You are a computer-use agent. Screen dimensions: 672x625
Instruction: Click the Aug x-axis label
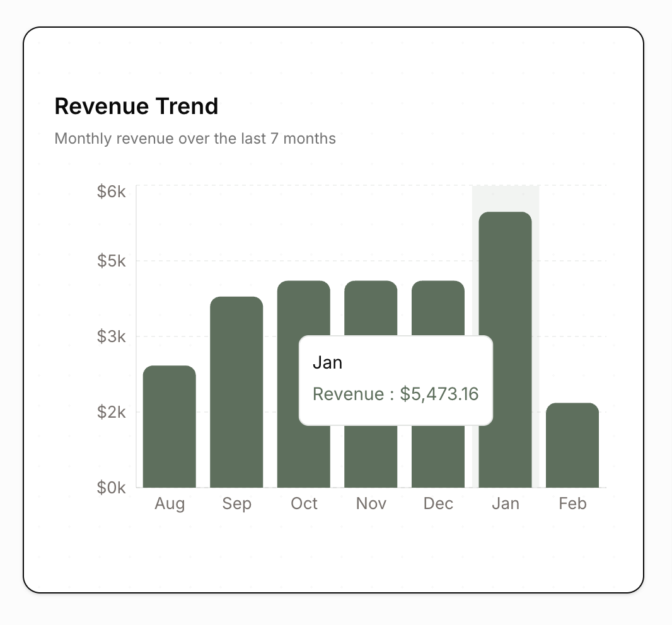coord(170,504)
